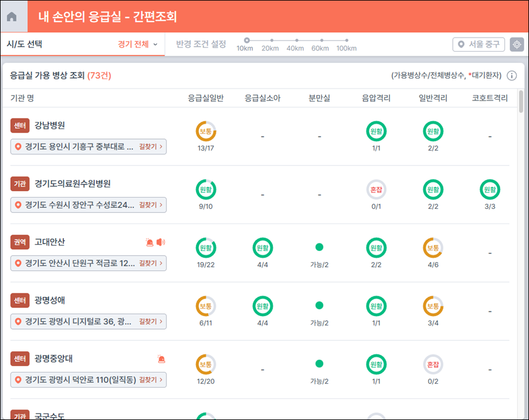Click the 센터 badge of 광명성애
The image size is (529, 420).
click(20, 300)
